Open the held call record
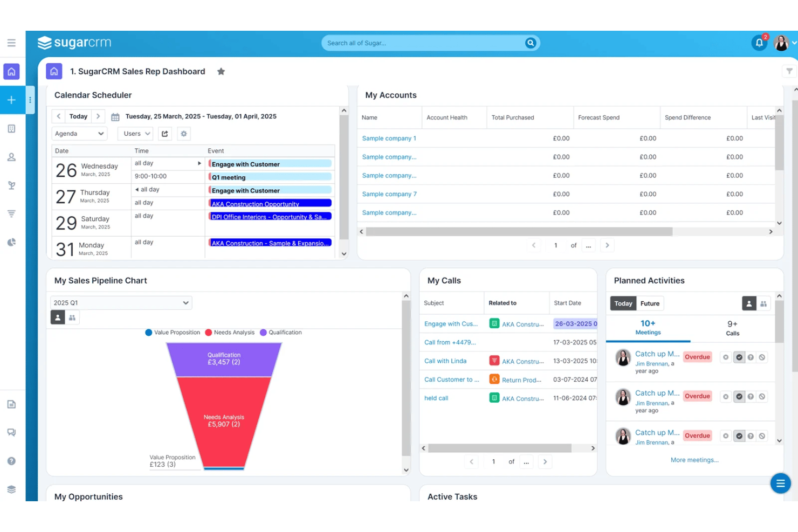Viewport: 798px width, 532px height. tap(436, 398)
